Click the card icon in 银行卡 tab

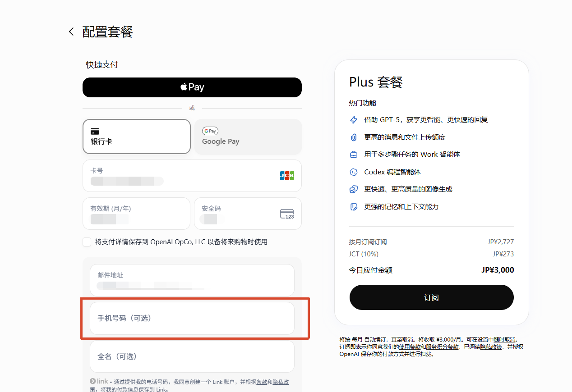tap(95, 132)
